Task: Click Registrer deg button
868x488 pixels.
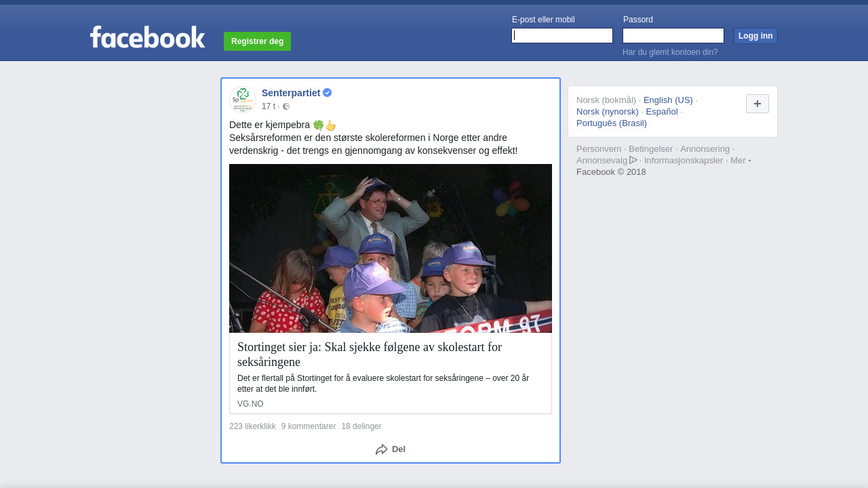Action: click(257, 41)
